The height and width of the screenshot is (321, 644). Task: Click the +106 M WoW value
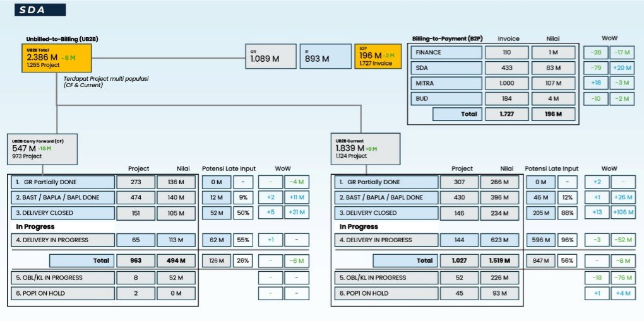tap(621, 213)
